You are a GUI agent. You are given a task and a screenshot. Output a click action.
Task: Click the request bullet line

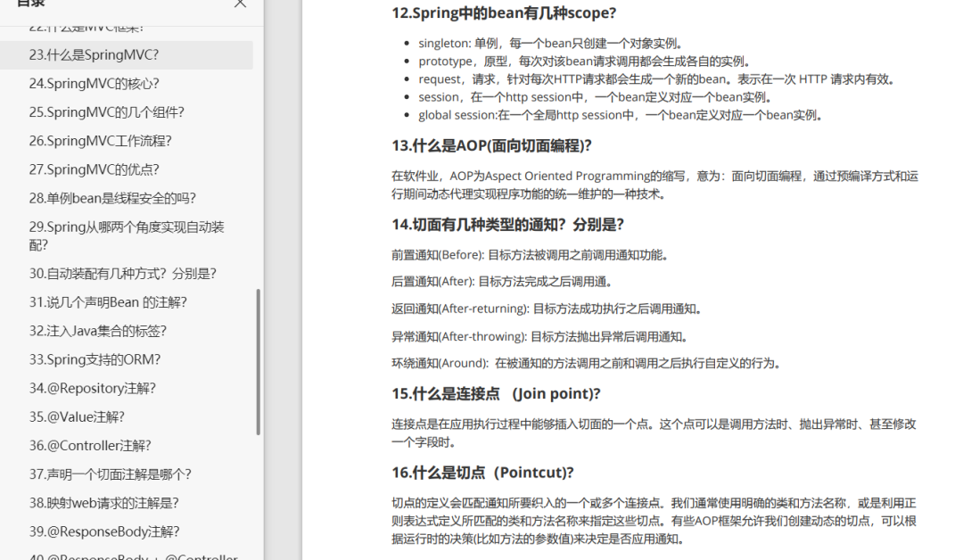click(657, 79)
